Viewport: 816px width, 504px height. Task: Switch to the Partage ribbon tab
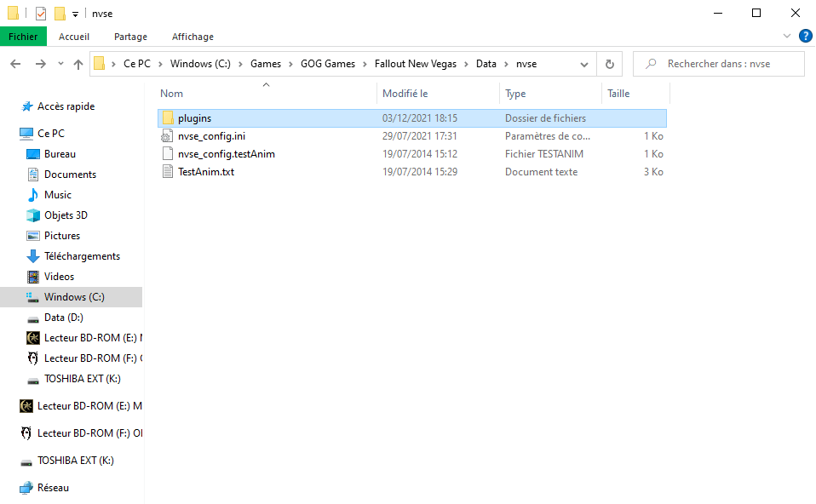coord(130,37)
